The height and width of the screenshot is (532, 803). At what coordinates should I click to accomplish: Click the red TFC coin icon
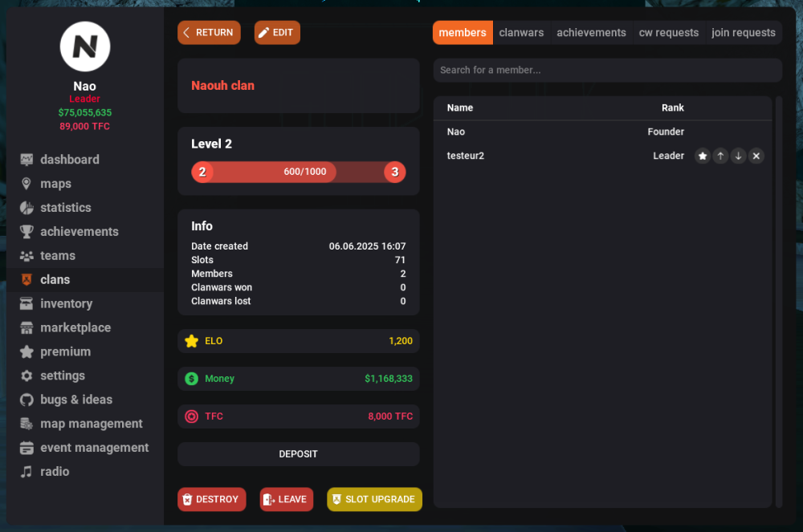pyautogui.click(x=192, y=416)
